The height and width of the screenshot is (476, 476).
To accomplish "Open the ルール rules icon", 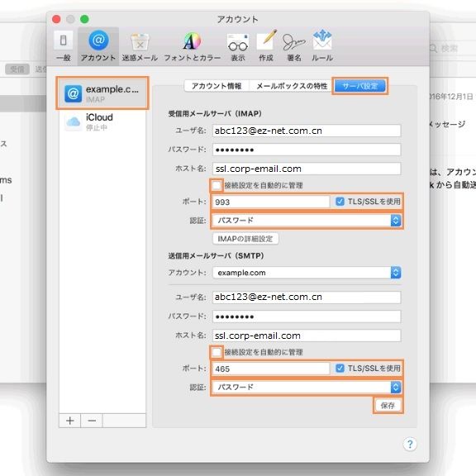I will pos(322,45).
